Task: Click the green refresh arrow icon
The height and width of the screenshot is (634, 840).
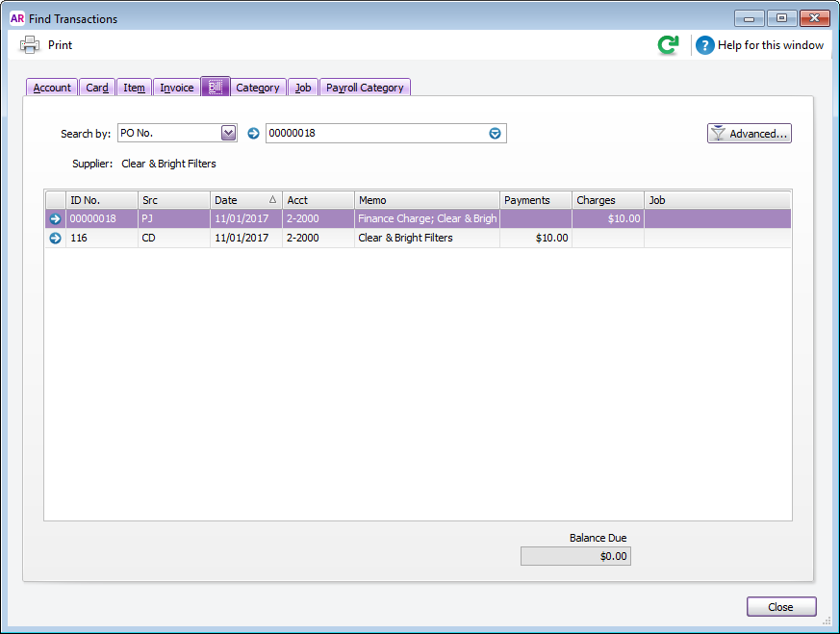Action: coord(668,45)
